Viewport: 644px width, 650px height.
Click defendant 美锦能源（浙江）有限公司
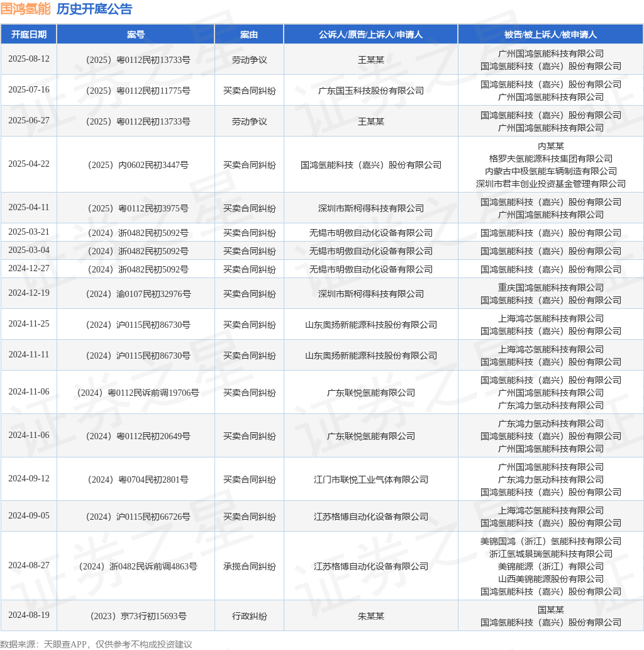tap(551, 566)
